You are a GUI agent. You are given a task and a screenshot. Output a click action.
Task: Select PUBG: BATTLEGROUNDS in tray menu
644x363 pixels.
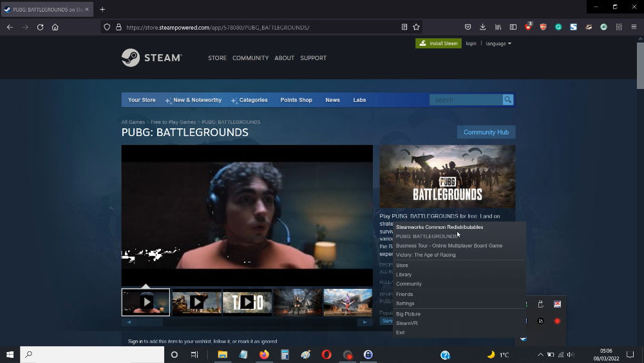[459, 237]
